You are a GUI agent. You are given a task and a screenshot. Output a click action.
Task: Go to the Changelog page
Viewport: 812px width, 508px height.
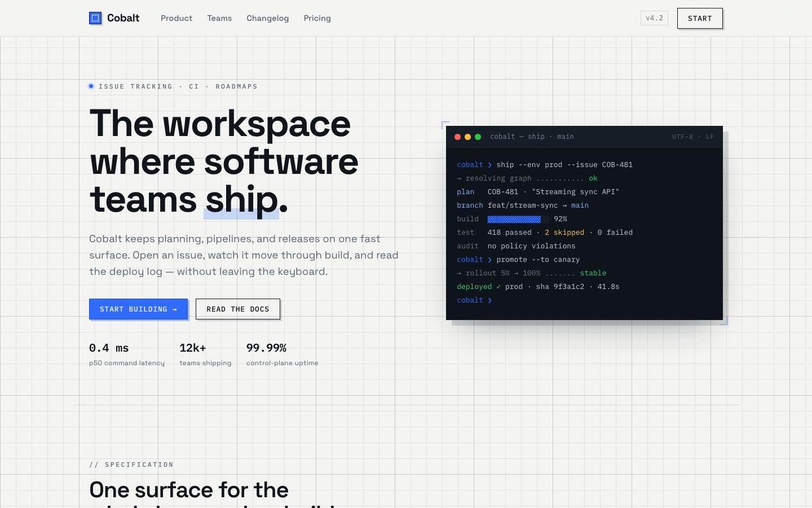268,18
